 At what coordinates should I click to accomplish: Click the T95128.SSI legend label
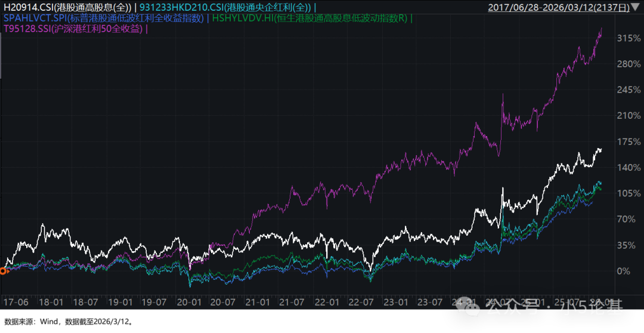coord(73,28)
